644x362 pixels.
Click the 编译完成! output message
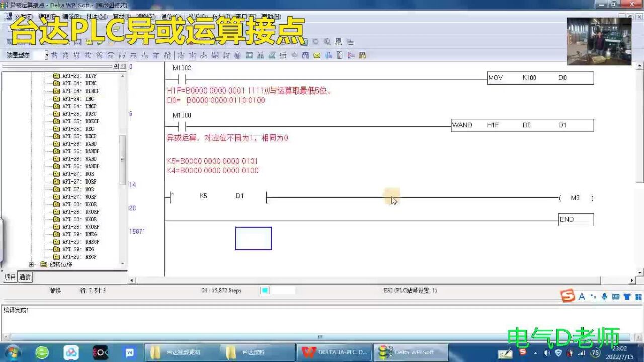(x=16, y=310)
